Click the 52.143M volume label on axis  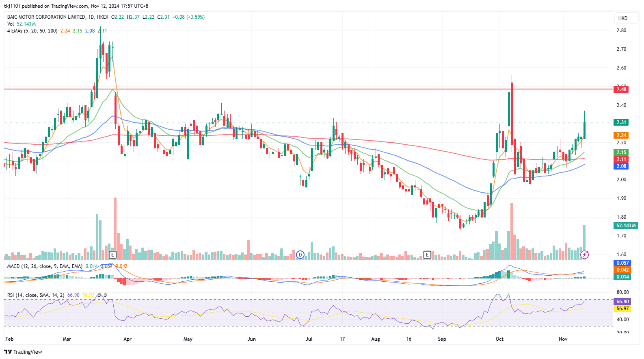pyautogui.click(x=626, y=226)
